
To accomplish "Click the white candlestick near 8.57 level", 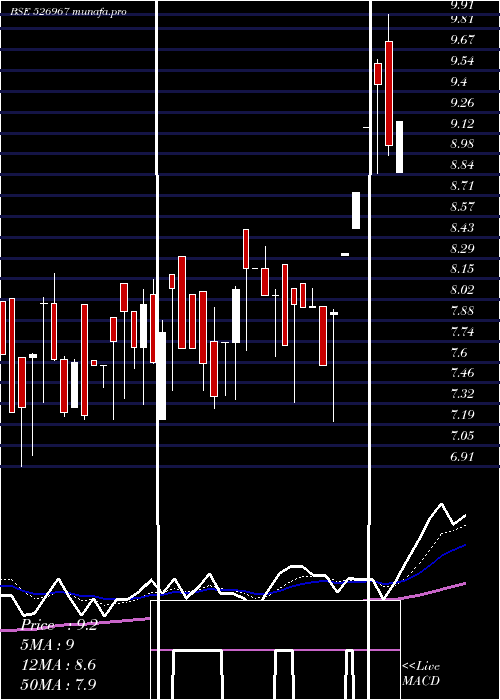I will (356, 210).
